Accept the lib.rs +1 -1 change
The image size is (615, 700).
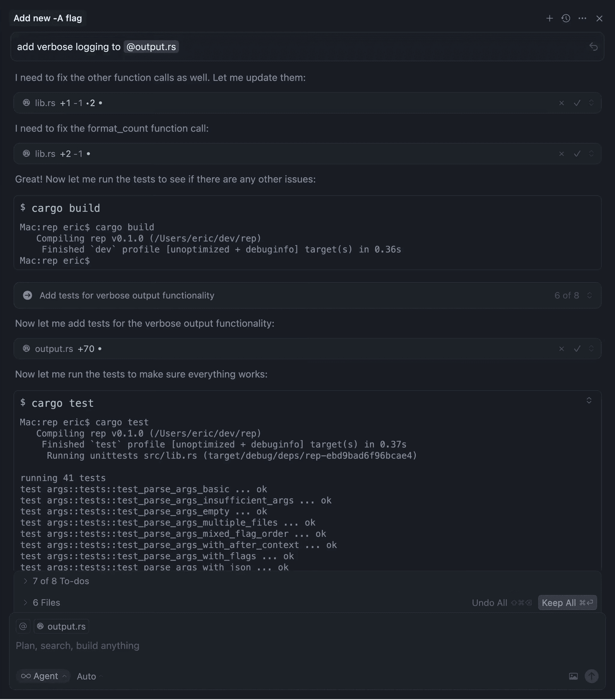pos(577,103)
